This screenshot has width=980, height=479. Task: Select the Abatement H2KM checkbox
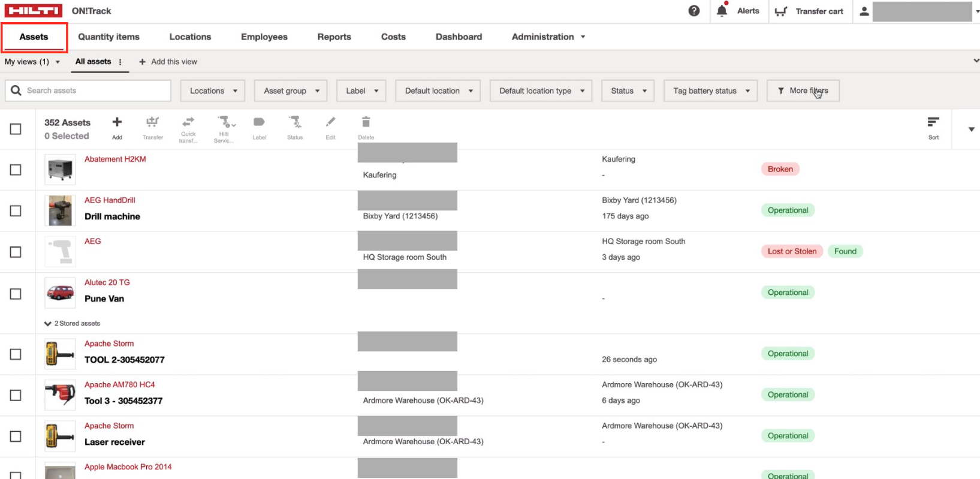pyautogui.click(x=16, y=170)
